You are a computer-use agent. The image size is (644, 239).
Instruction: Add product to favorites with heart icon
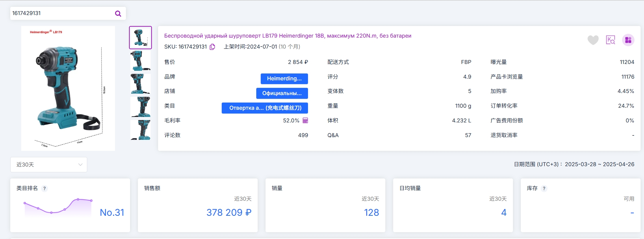click(593, 40)
